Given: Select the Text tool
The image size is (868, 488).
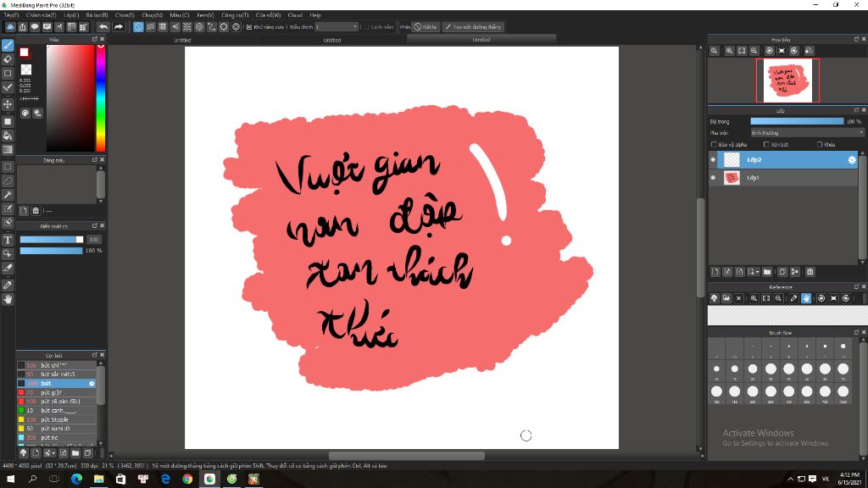Looking at the screenshot, I should point(8,240).
